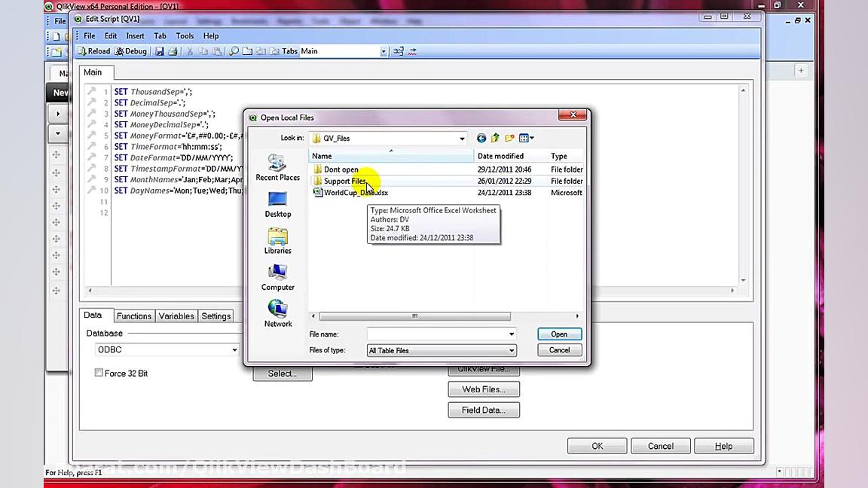Screen dimensions: 868x488
Task: Open Libraries location in sidebar
Action: [277, 241]
